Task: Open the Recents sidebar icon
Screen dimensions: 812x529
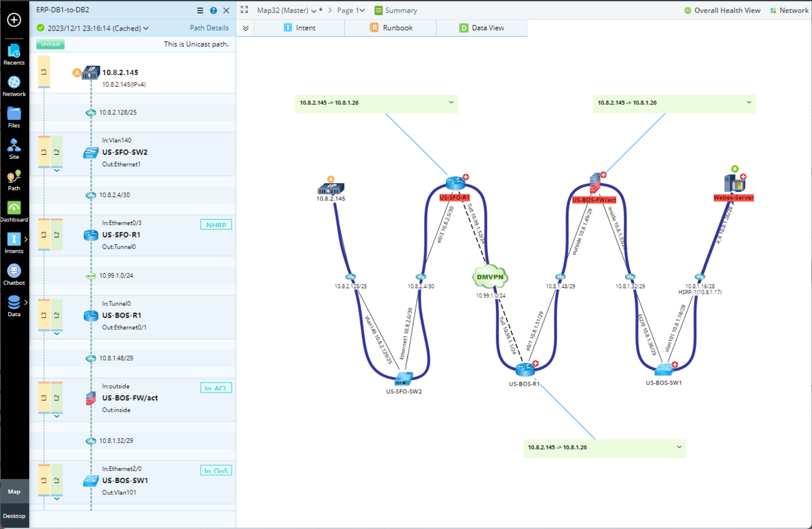Action: pos(14,54)
